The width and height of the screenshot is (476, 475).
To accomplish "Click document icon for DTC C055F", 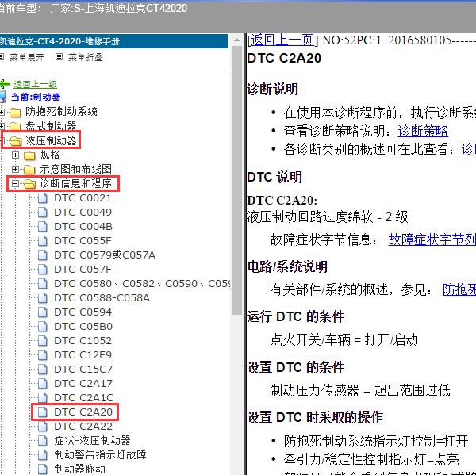I will tap(43, 241).
